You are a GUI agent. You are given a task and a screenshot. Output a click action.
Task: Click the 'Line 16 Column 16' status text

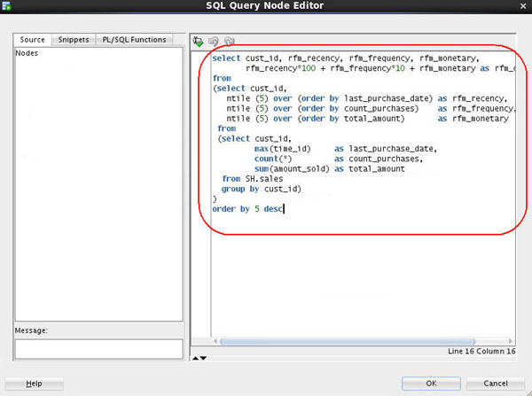(x=481, y=351)
